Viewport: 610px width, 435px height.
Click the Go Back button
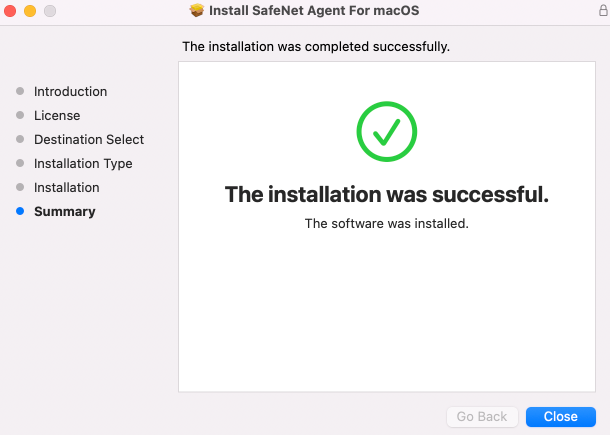click(482, 416)
